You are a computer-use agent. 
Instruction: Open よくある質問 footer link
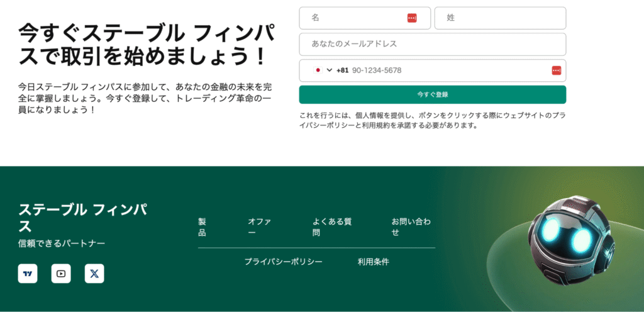pos(332,228)
